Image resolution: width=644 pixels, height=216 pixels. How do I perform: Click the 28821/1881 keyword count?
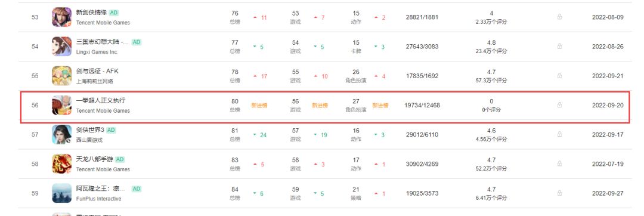click(x=422, y=17)
